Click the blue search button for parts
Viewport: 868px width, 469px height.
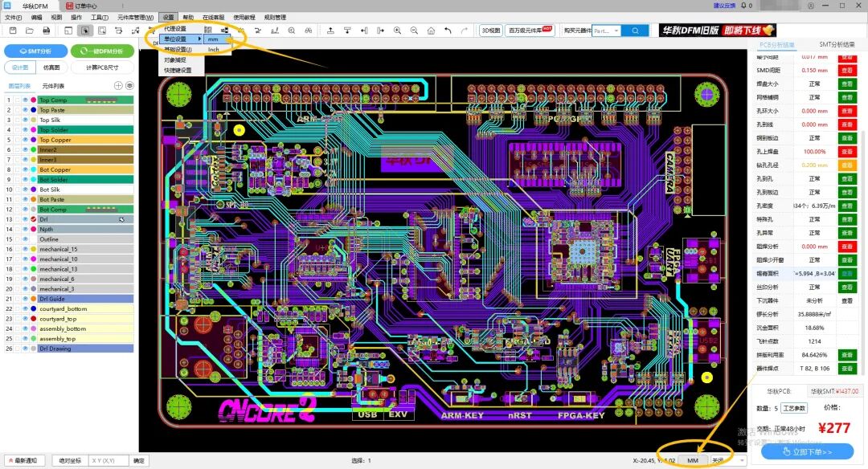tap(635, 31)
